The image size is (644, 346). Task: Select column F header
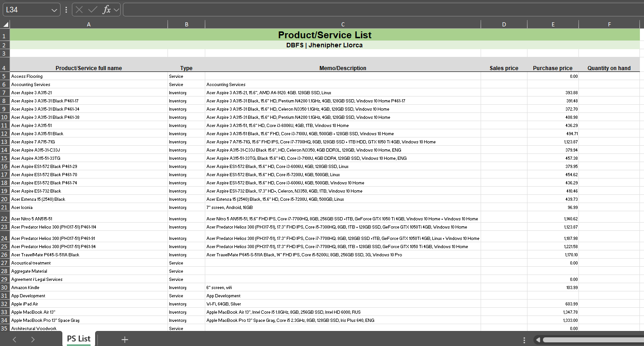pos(609,25)
